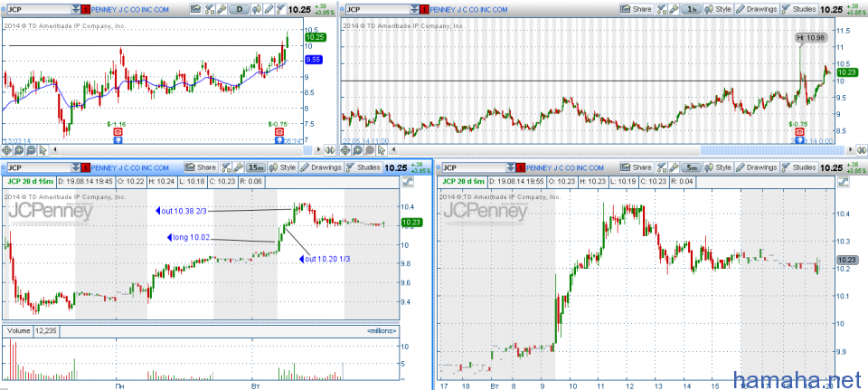Click the 'out 10.38 2/3' annotation label
Viewport: 868px width, 390px height.
(x=181, y=211)
